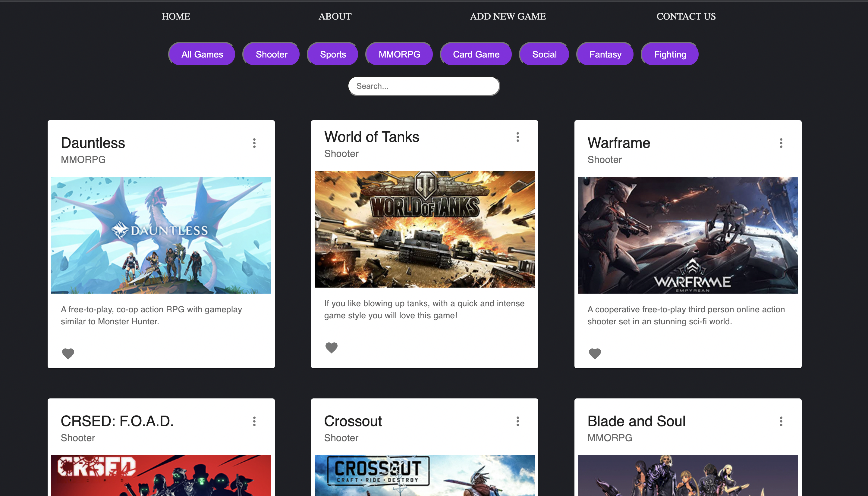Click the 'World of Tanks' title text
Viewport: 868px width, 496px height.
pos(372,137)
